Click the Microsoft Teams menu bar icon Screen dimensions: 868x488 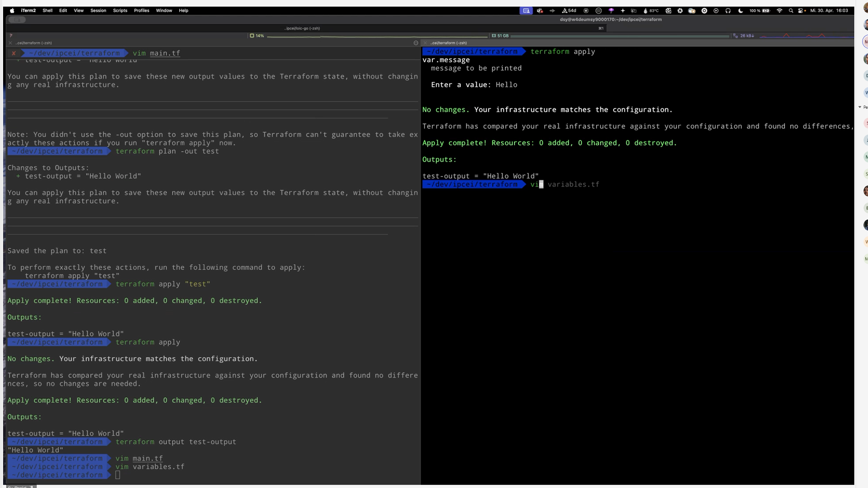540,11
